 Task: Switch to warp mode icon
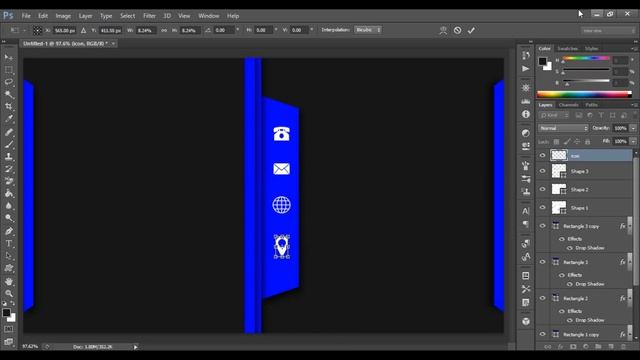click(x=443, y=30)
